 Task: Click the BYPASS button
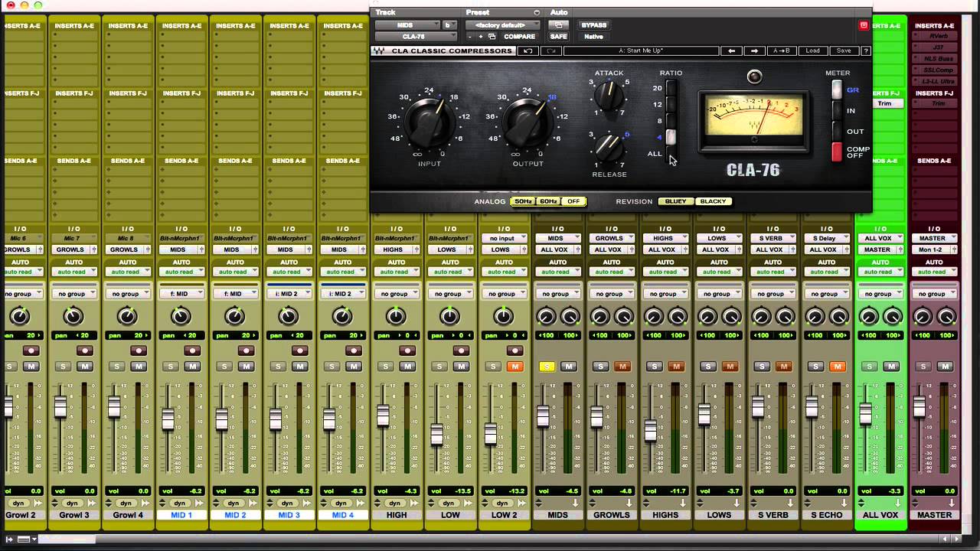593,25
